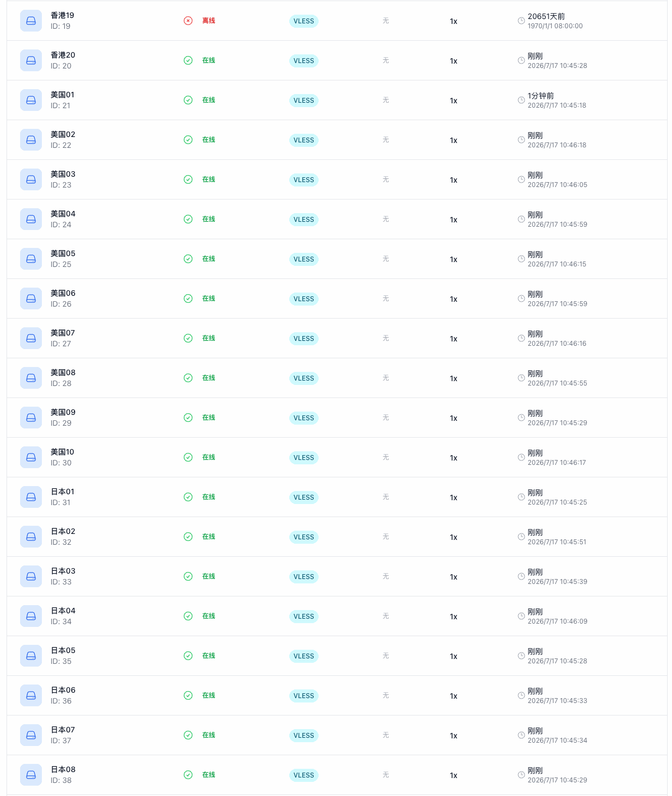Click the clock icon in the 日本08 row
This screenshot has width=672, height=796.
pyautogui.click(x=521, y=775)
